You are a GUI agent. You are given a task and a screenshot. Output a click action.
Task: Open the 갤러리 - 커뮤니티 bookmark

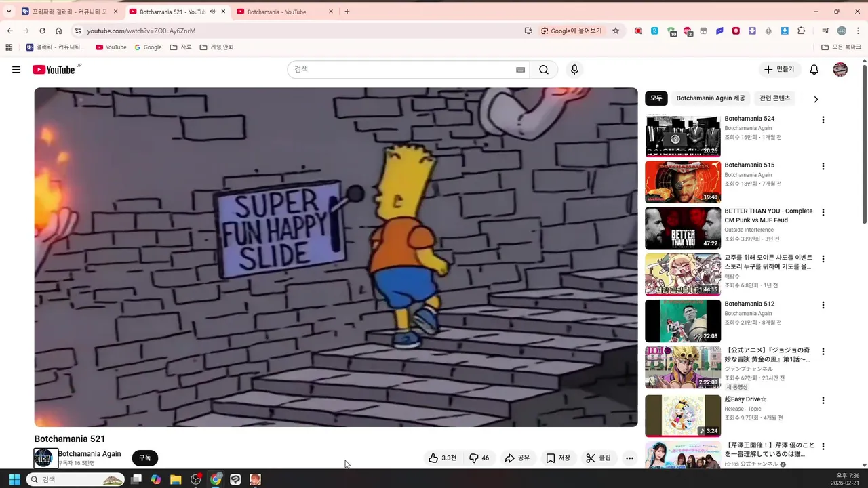tap(55, 47)
